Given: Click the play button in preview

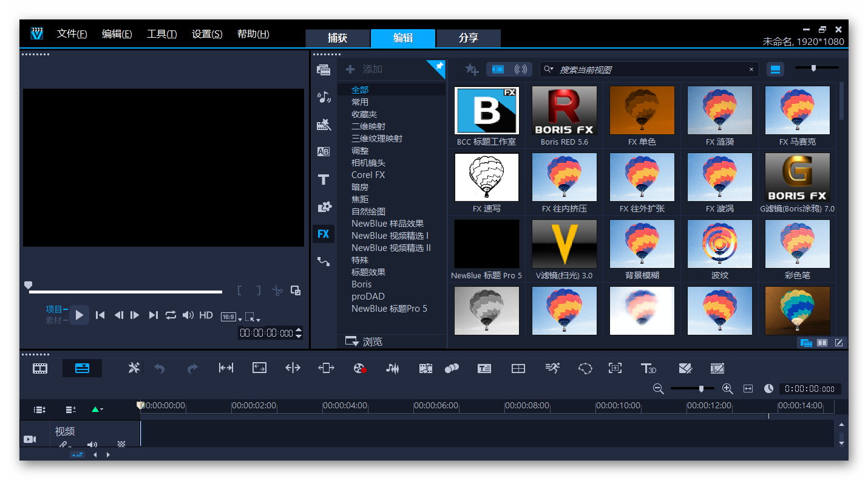Looking at the screenshot, I should (x=79, y=315).
